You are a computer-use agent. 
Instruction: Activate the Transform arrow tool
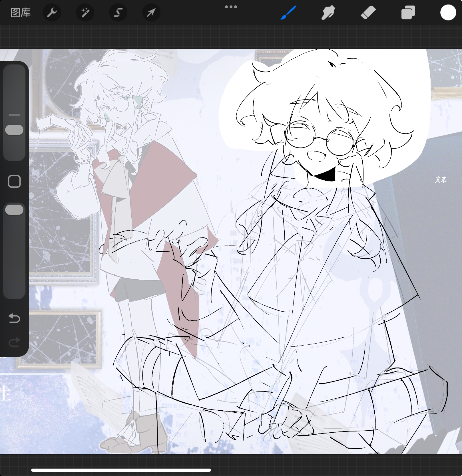(x=151, y=13)
